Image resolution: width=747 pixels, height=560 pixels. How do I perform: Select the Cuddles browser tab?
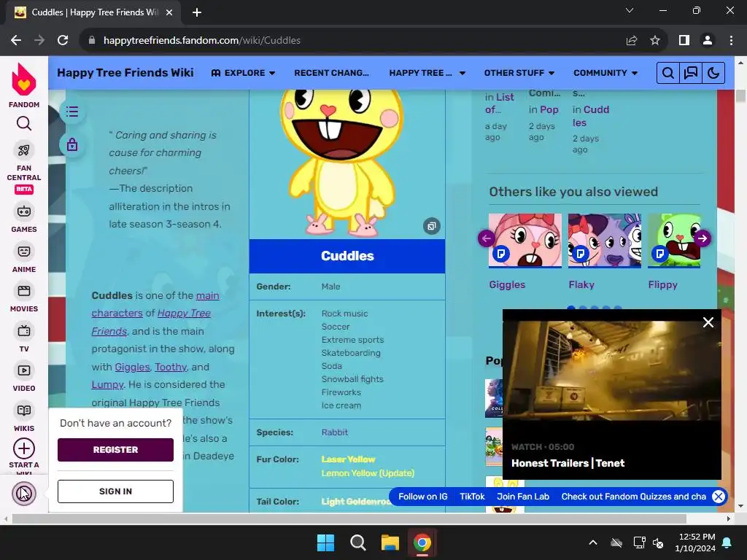pyautogui.click(x=93, y=12)
